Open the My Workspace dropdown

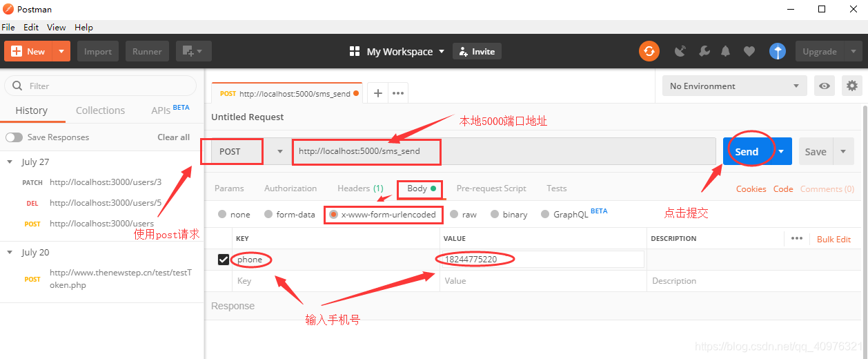click(x=406, y=52)
